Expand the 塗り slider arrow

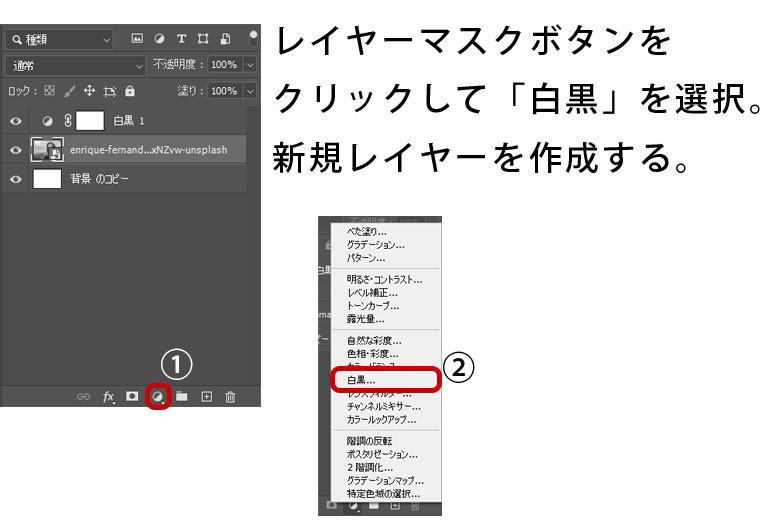[x=250, y=91]
